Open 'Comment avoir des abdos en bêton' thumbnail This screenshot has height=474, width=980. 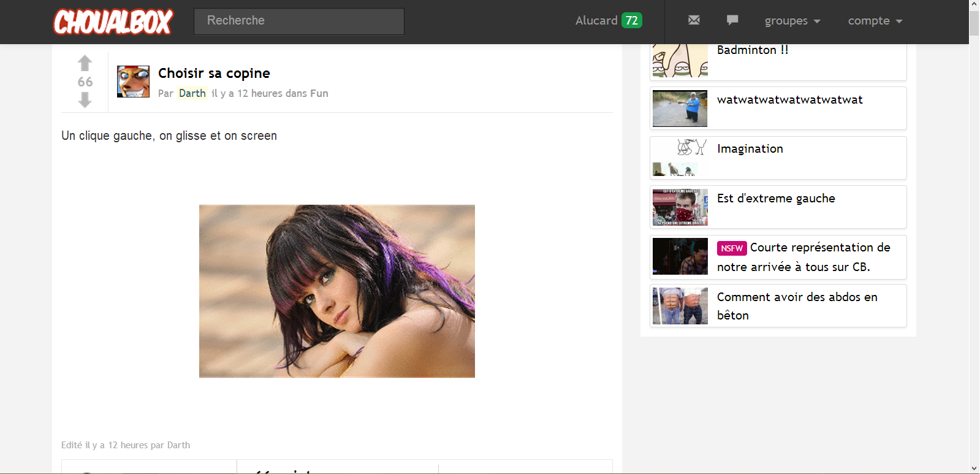click(680, 306)
